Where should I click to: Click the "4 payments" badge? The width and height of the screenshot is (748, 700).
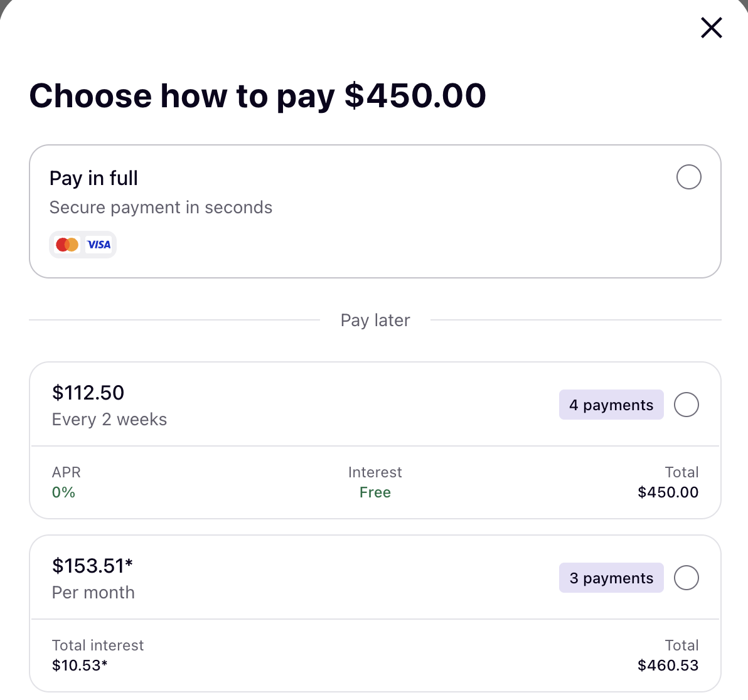click(611, 405)
